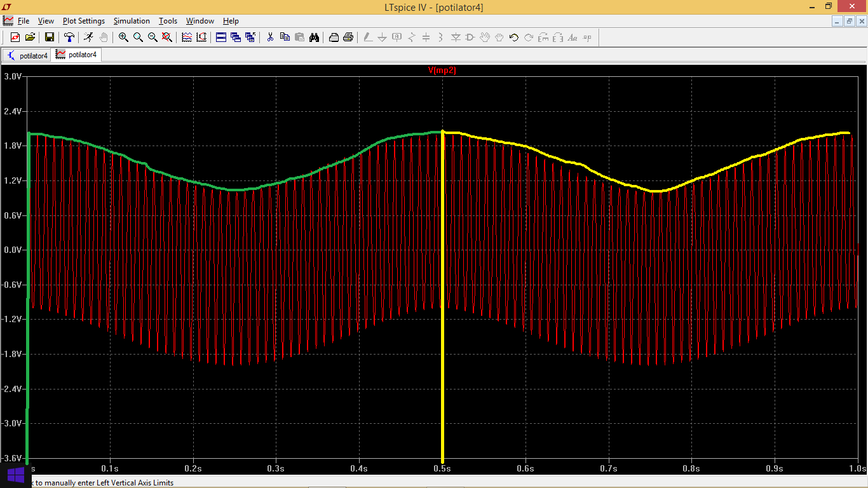Run the simulation with the running man icon

88,37
